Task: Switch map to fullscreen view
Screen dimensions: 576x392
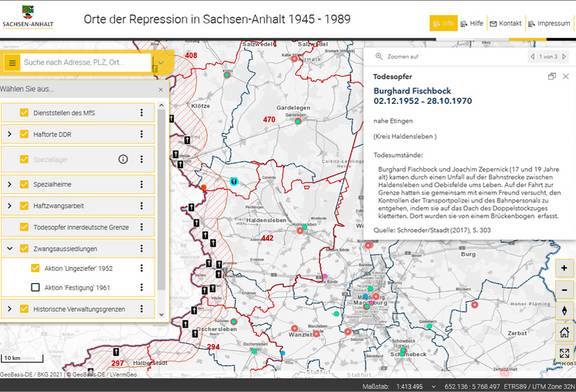Action: coord(564,353)
